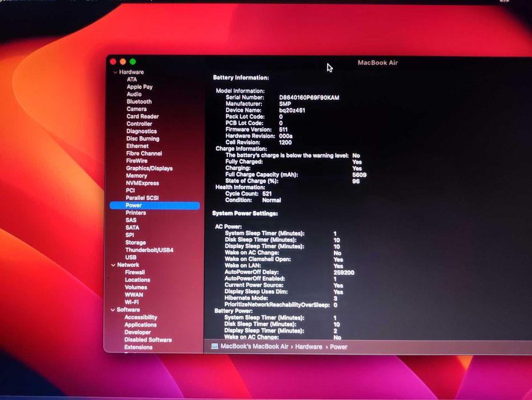Image resolution: width=532 pixels, height=400 pixels.
Task: Select Accessibility under Software
Action: [x=141, y=317]
